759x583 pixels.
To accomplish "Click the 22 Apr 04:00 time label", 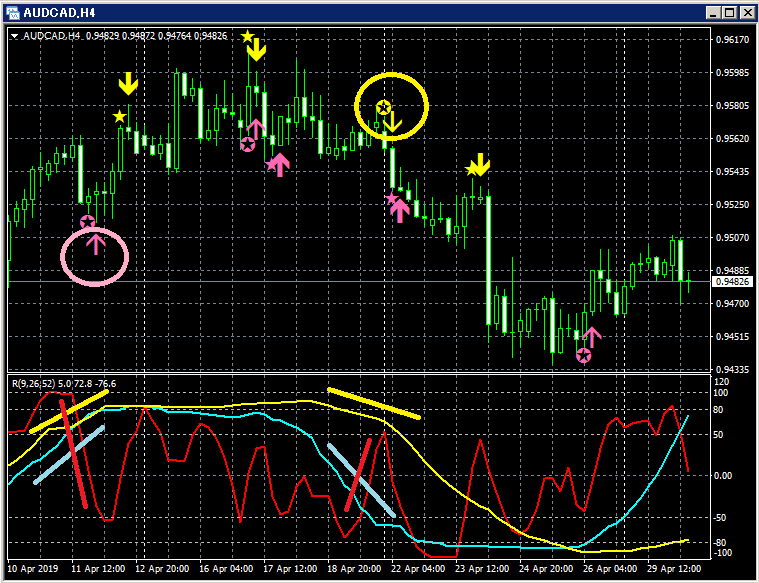I will click(x=418, y=568).
